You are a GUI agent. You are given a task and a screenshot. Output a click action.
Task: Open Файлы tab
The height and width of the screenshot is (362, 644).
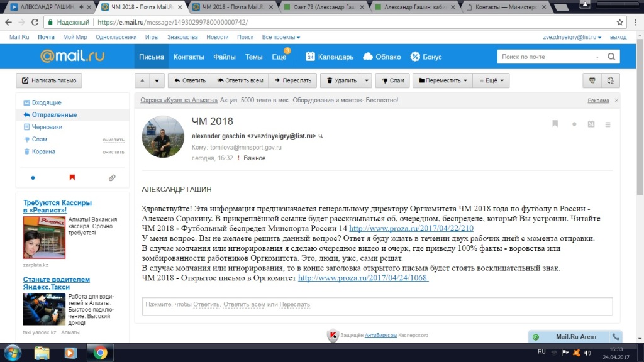click(x=225, y=57)
